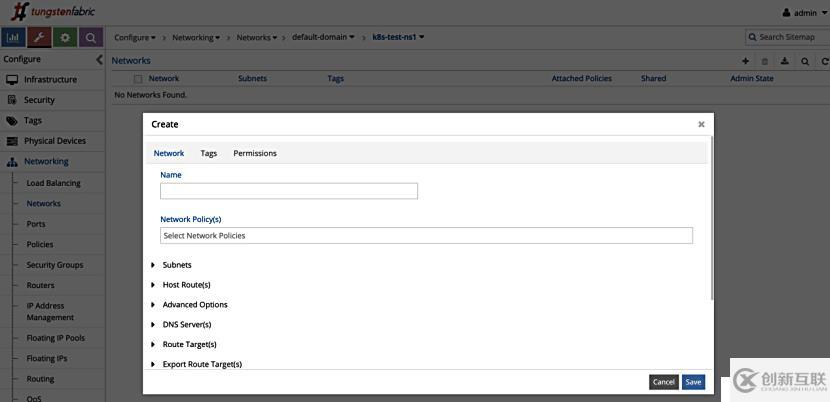Open the admin user dropdown
The image size is (830, 402).
pos(804,13)
